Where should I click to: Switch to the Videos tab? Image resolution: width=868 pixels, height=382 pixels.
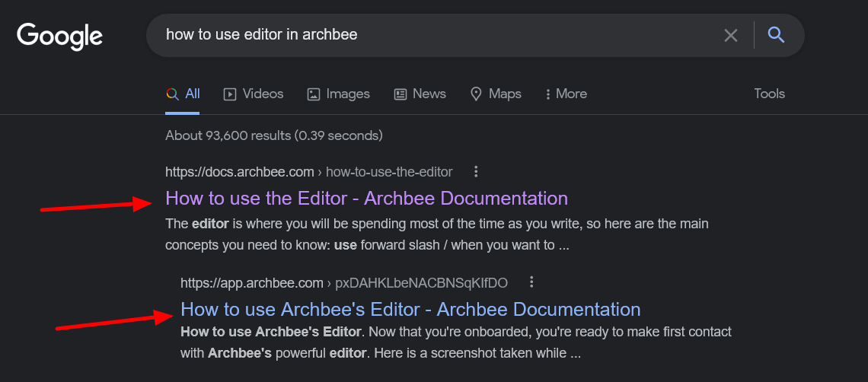[253, 94]
